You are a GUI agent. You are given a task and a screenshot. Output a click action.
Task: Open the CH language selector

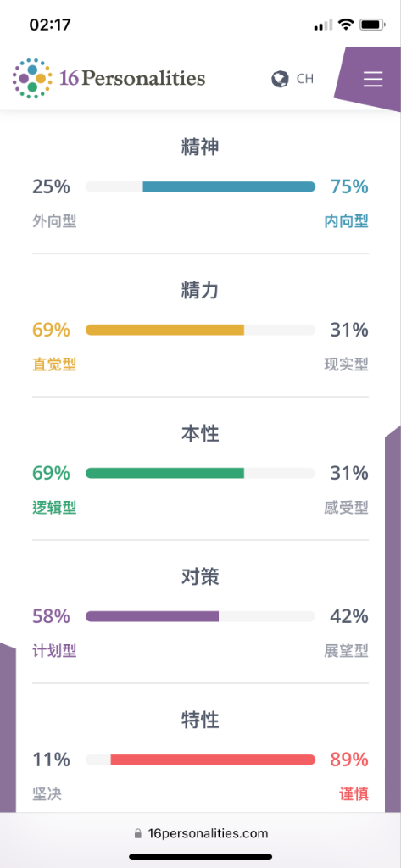pos(305,79)
